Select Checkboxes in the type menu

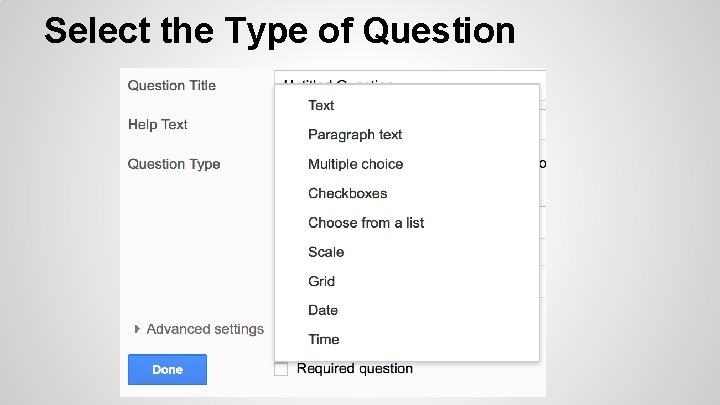347,193
